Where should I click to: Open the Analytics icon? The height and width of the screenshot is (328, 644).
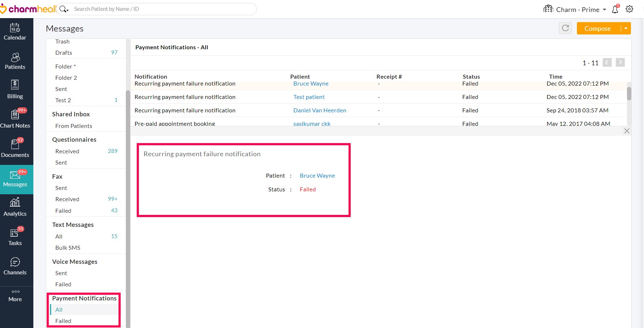(x=15, y=207)
